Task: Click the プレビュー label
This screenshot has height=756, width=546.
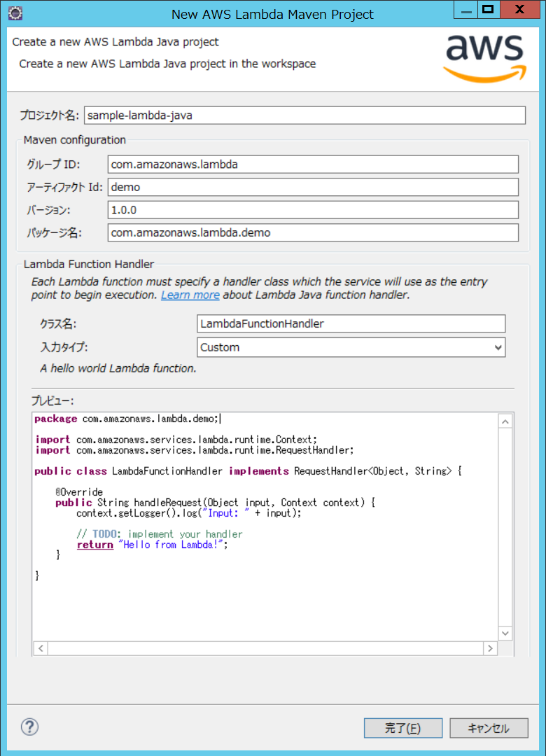Action: click(52, 400)
